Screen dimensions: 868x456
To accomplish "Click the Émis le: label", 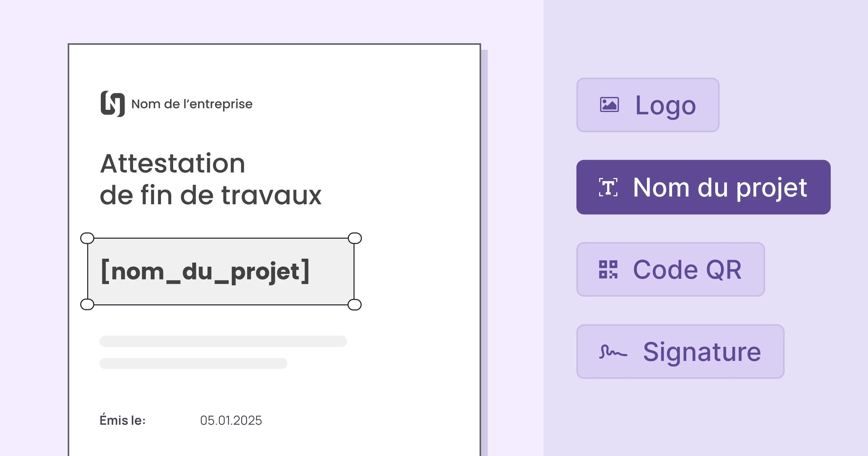I will point(123,420).
